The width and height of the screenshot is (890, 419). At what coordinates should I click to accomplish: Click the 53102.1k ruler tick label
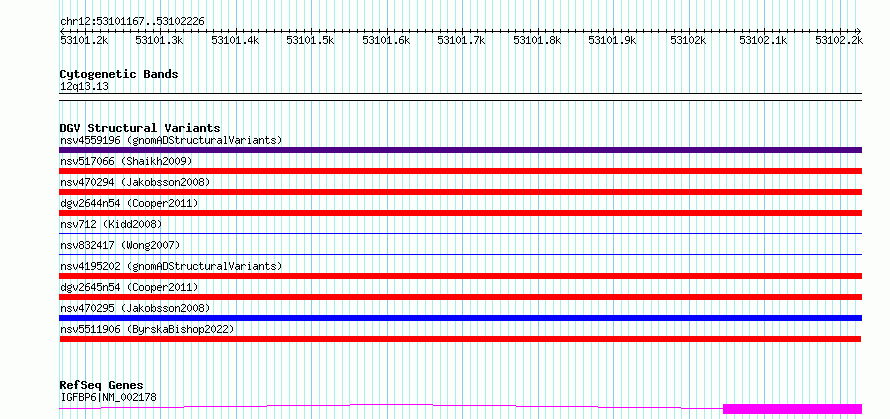coord(763,40)
